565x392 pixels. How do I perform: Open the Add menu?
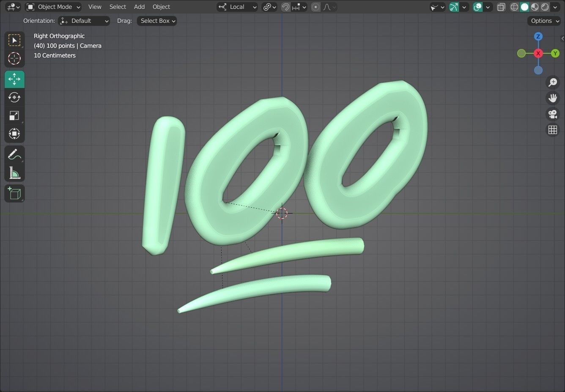coord(139,7)
